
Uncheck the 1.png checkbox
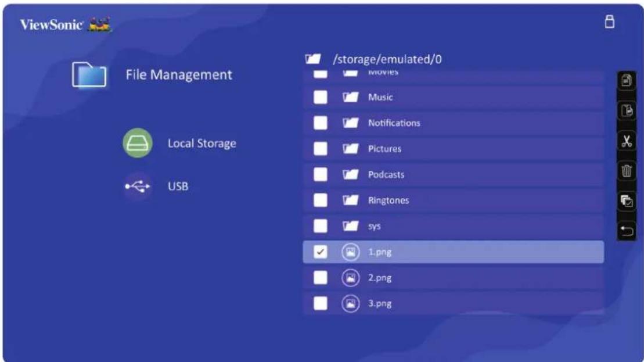pos(321,252)
